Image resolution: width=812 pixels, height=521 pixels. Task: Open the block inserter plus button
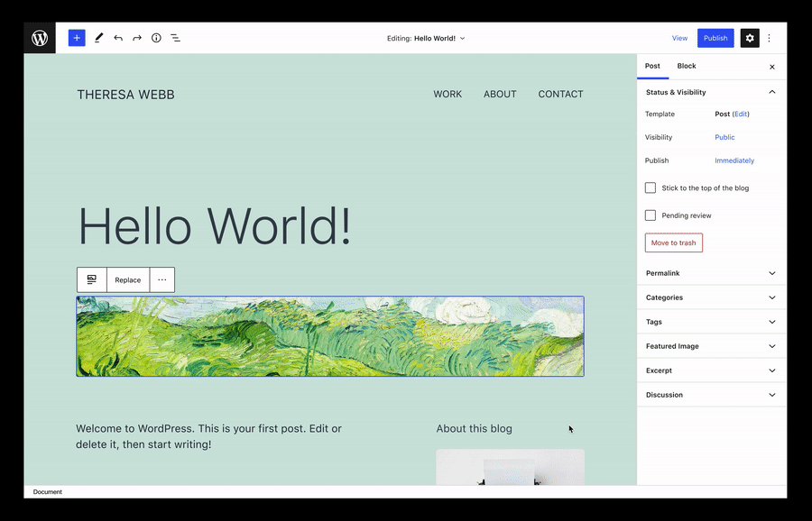point(77,38)
